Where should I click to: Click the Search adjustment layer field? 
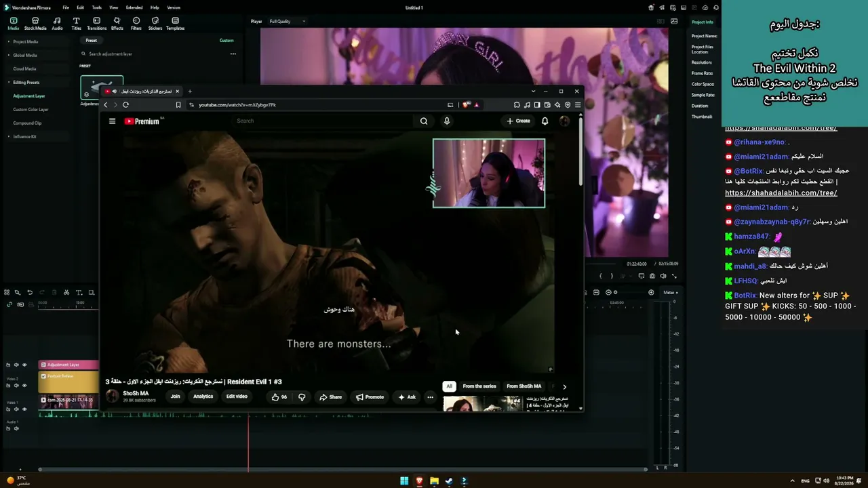pyautogui.click(x=154, y=54)
